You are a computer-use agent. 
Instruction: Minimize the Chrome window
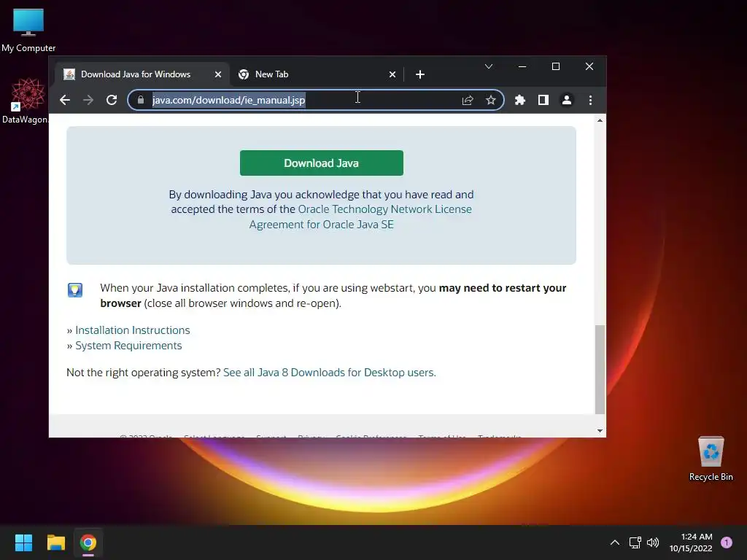click(522, 66)
